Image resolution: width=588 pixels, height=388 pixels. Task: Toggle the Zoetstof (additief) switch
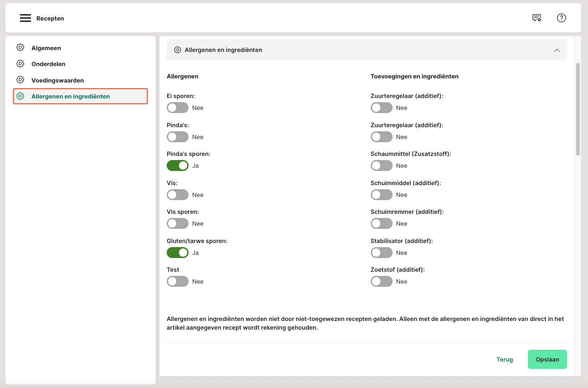(x=382, y=281)
